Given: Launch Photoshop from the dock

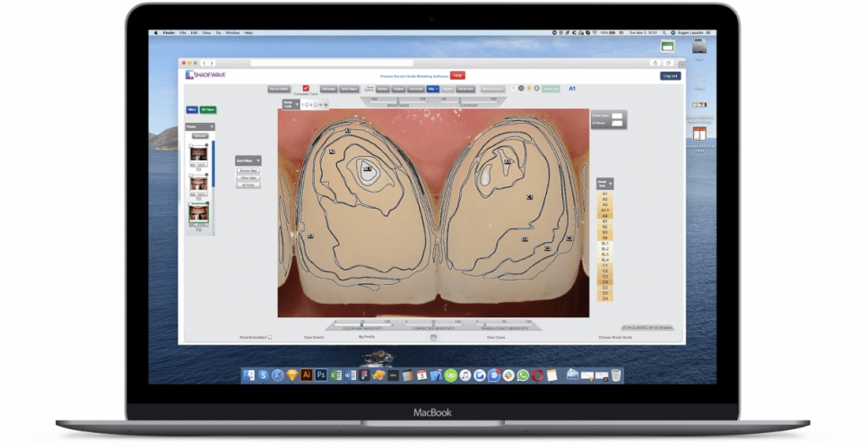Looking at the screenshot, I should coord(321,375).
